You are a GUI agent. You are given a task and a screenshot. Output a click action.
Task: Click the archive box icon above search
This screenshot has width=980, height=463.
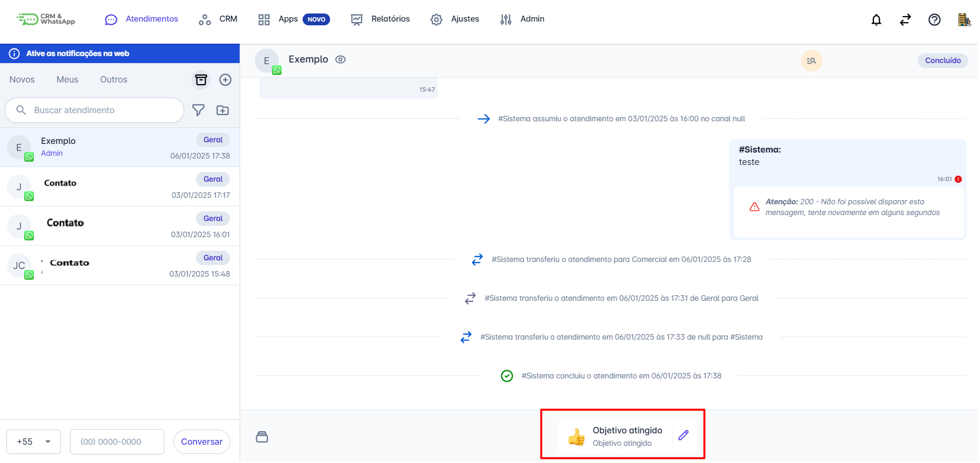tap(201, 80)
